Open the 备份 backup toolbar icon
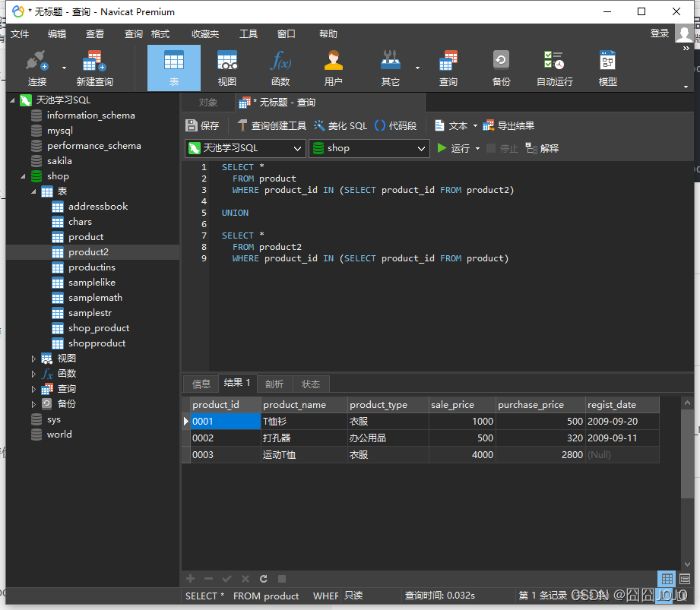This screenshot has height=610, width=700. click(x=501, y=68)
